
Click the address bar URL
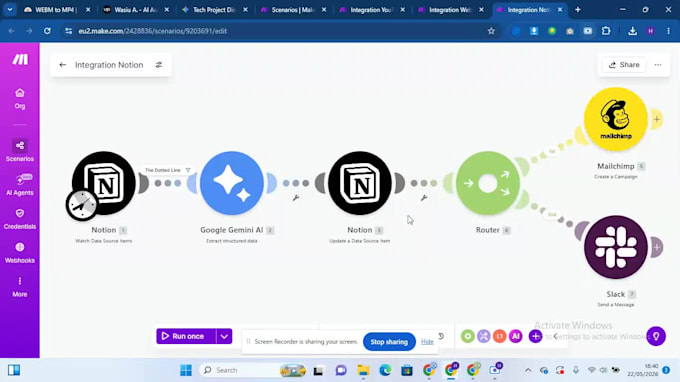(153, 31)
